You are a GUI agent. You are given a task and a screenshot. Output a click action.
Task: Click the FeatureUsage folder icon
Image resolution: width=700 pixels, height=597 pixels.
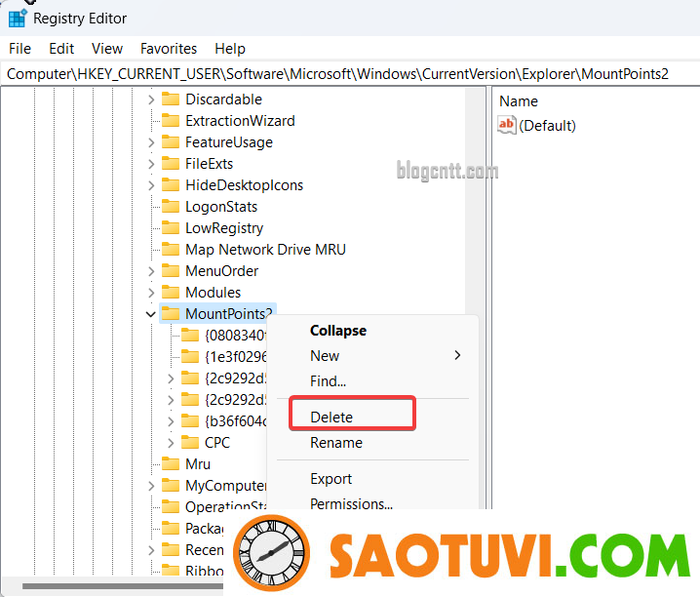point(170,141)
